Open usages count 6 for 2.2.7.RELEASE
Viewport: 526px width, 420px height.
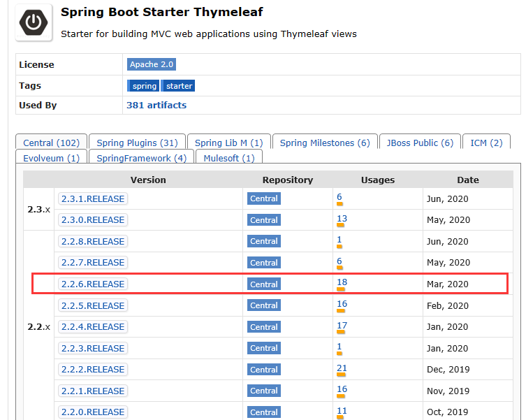point(339,261)
